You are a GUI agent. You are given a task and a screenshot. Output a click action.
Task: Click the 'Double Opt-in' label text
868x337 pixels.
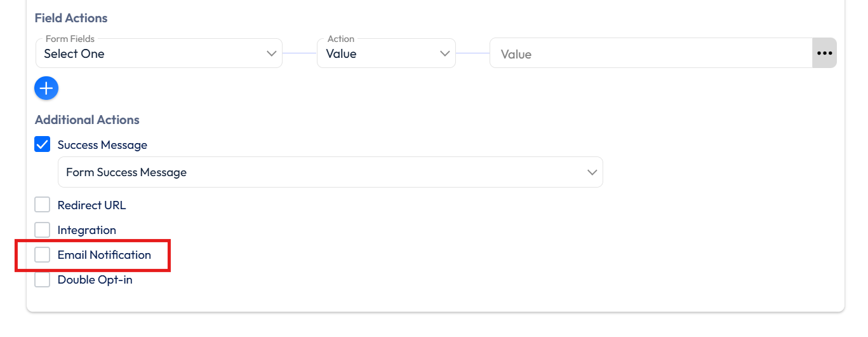[x=95, y=280]
